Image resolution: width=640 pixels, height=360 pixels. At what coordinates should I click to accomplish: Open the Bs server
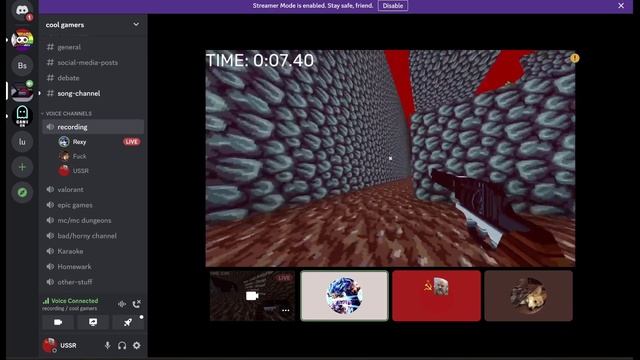tap(22, 65)
